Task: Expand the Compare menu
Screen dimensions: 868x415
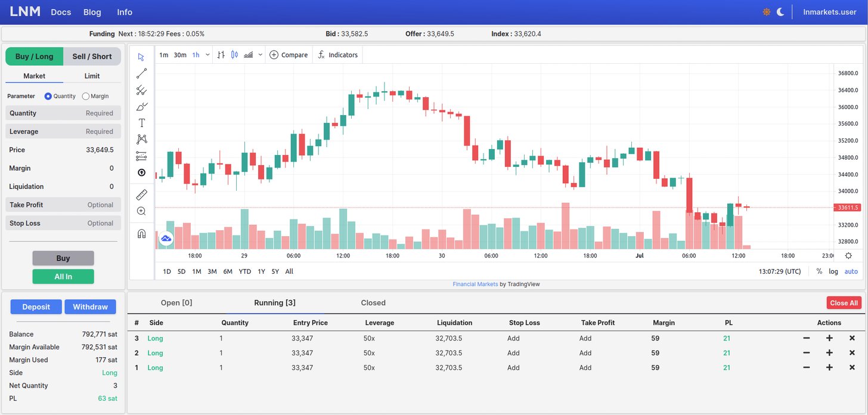Action: coord(289,54)
